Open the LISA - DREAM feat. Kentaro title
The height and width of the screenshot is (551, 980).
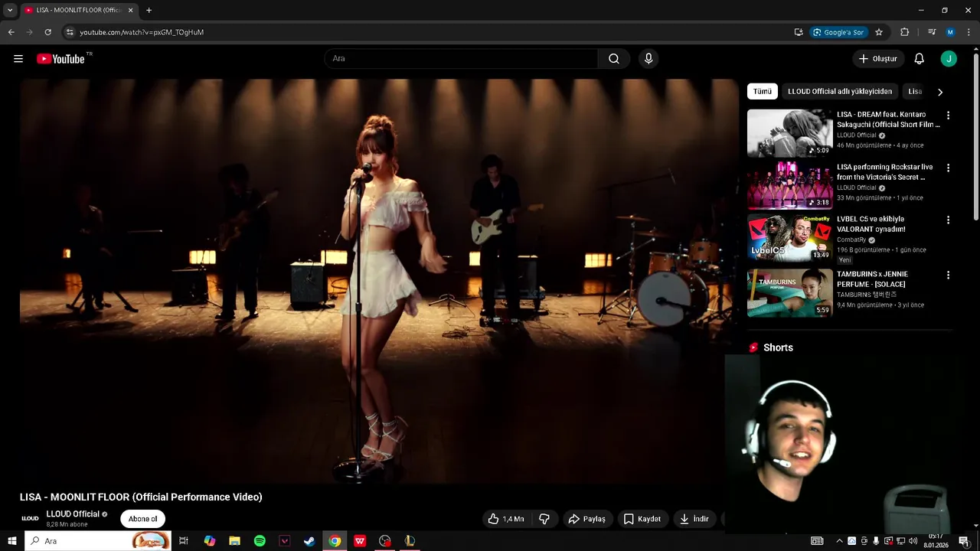[x=888, y=119]
